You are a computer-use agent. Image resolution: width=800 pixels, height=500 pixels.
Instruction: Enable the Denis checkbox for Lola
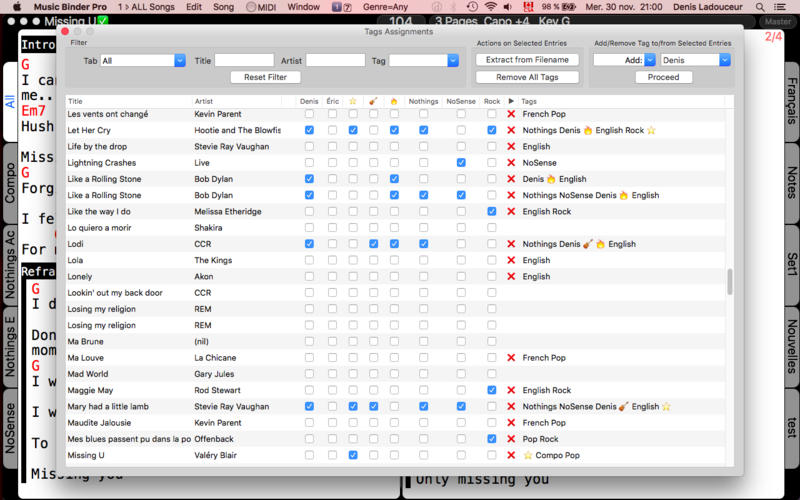[309, 260]
